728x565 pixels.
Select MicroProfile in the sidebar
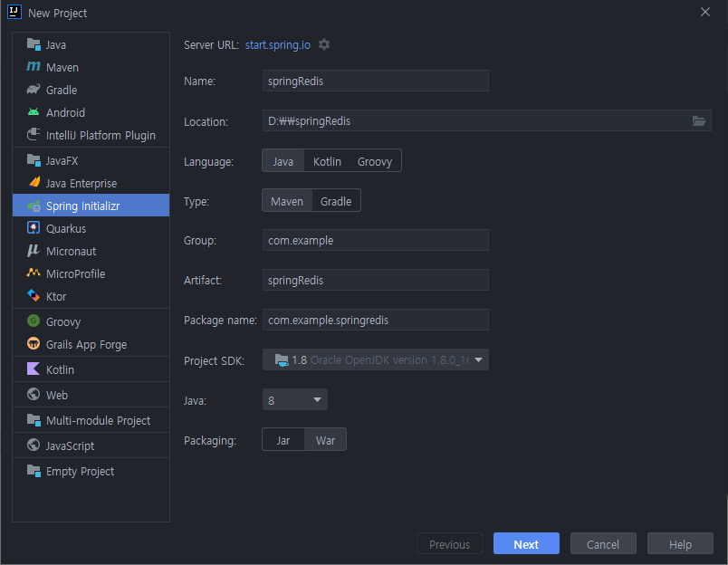tap(91, 273)
